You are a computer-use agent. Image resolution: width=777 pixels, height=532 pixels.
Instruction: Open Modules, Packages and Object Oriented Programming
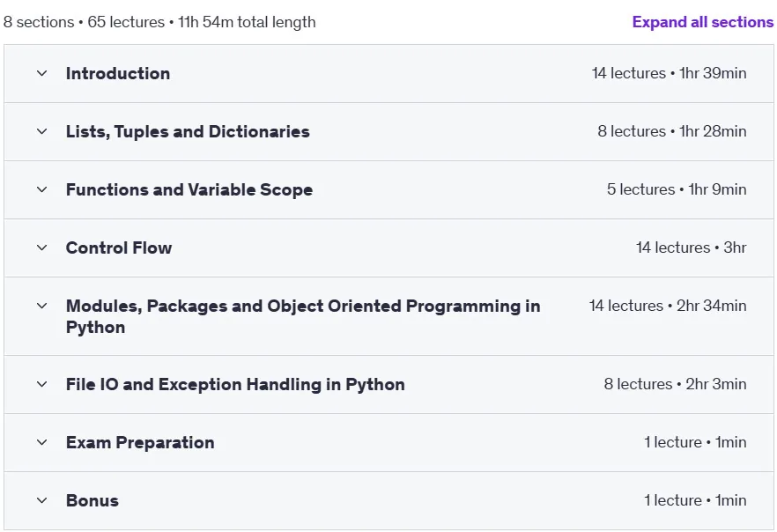coord(303,316)
